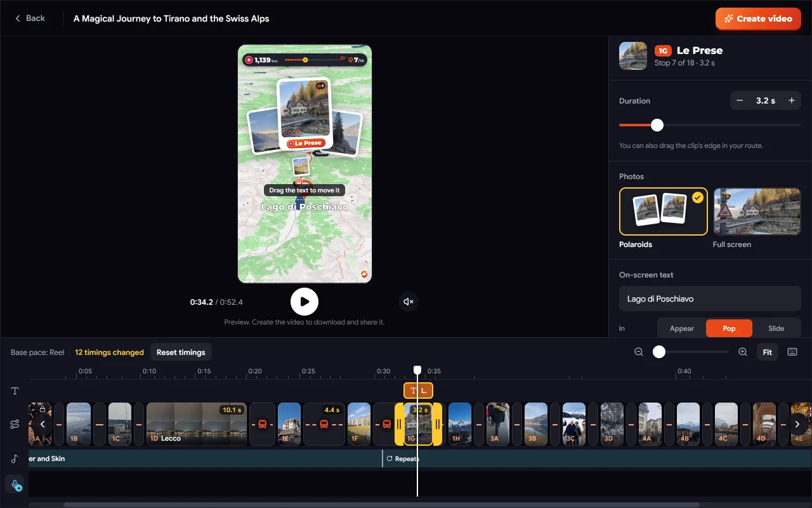Adjust the Duration slider handle
Viewport: 812px width, 508px height.
coord(657,125)
